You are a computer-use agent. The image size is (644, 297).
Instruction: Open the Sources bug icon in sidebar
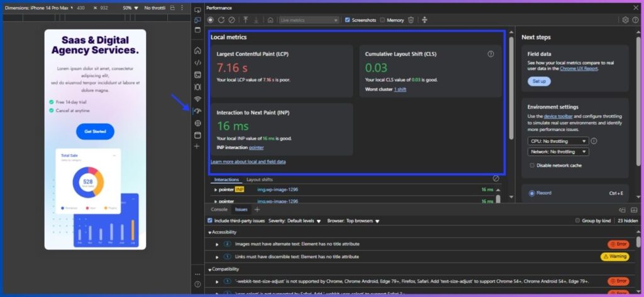[x=197, y=87]
